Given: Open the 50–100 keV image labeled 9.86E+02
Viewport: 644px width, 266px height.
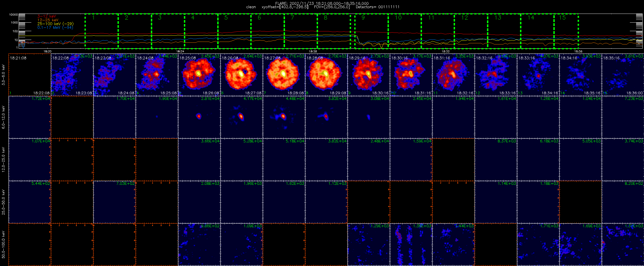Looking at the screenshot, I should pos(199,244).
